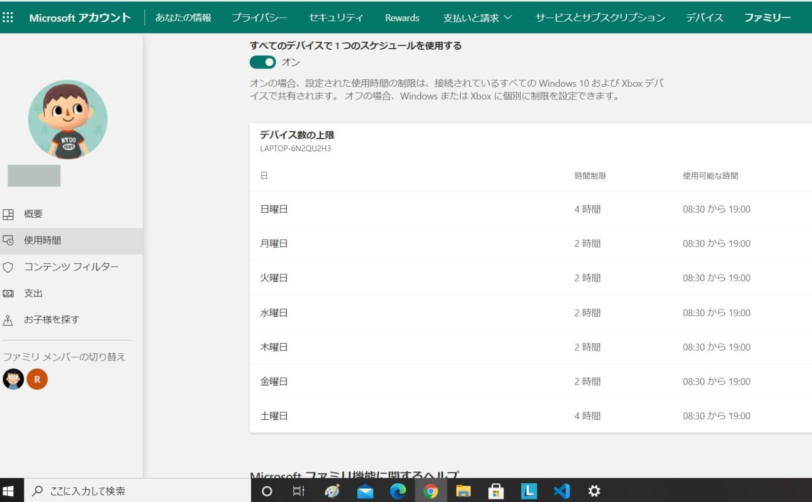Screen dimensions: 812x502
Task: Click Sunday's 08:30 から 19:00 allowed time
Action: [716, 209]
